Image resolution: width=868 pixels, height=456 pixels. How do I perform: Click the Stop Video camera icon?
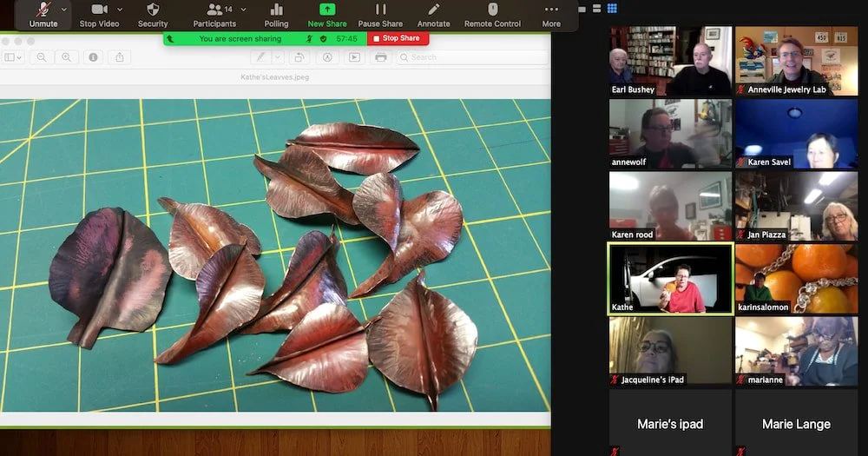[x=99, y=10]
